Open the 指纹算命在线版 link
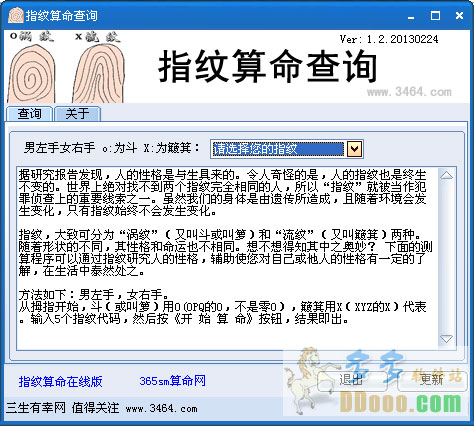 pyautogui.click(x=60, y=381)
